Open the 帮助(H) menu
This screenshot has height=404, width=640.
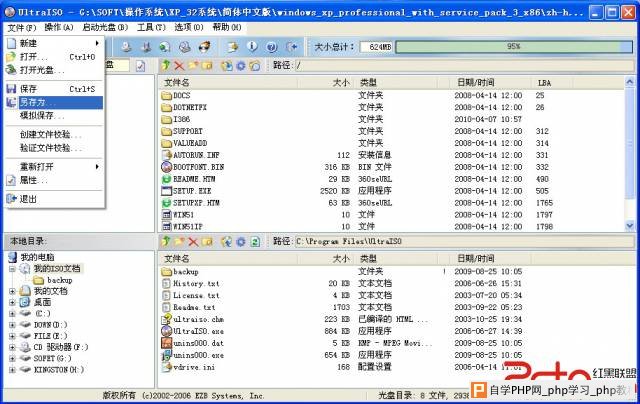pos(227,27)
